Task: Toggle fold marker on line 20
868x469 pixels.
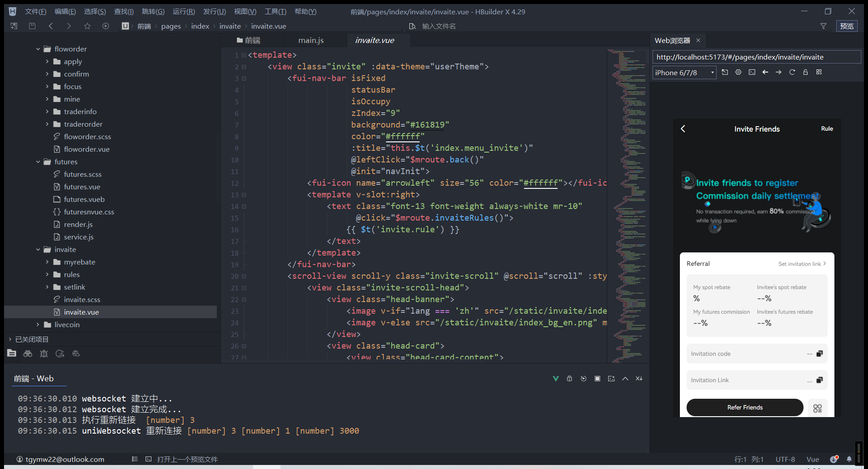Action: tap(244, 277)
